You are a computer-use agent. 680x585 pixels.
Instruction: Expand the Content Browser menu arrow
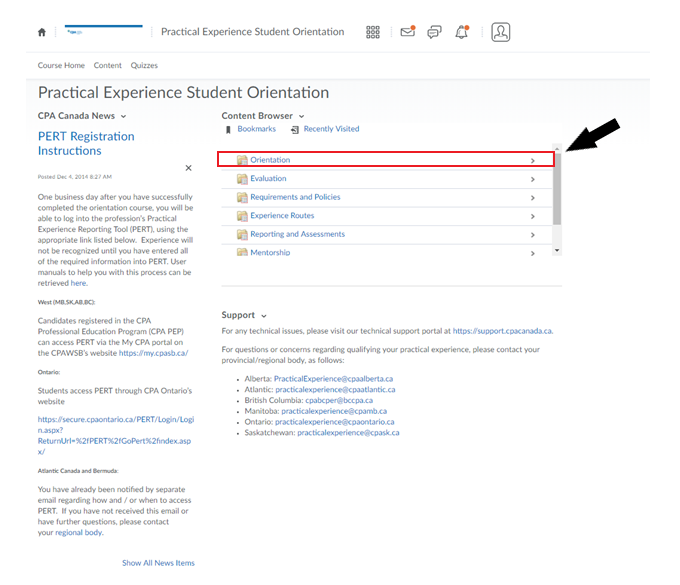pyautogui.click(x=302, y=117)
